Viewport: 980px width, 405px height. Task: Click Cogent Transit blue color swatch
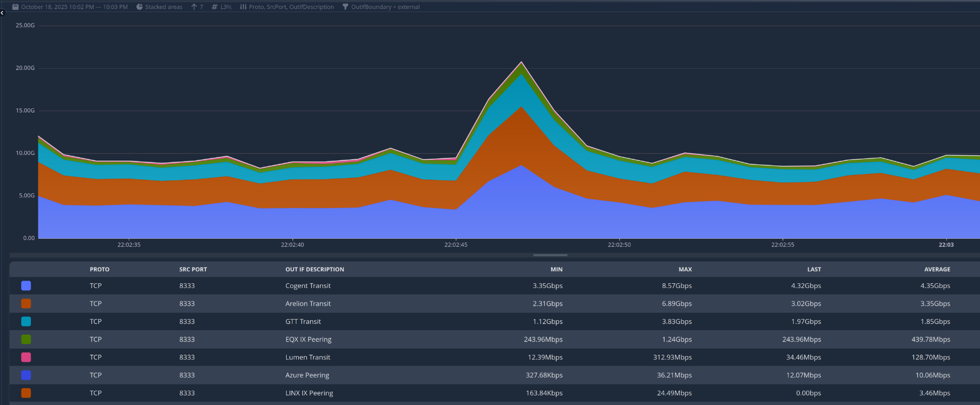[x=26, y=286]
